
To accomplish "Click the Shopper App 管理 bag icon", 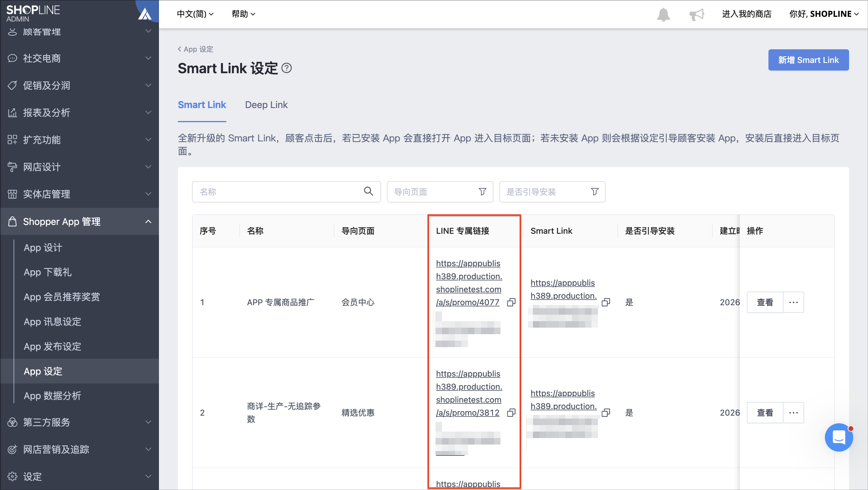I will coord(12,221).
